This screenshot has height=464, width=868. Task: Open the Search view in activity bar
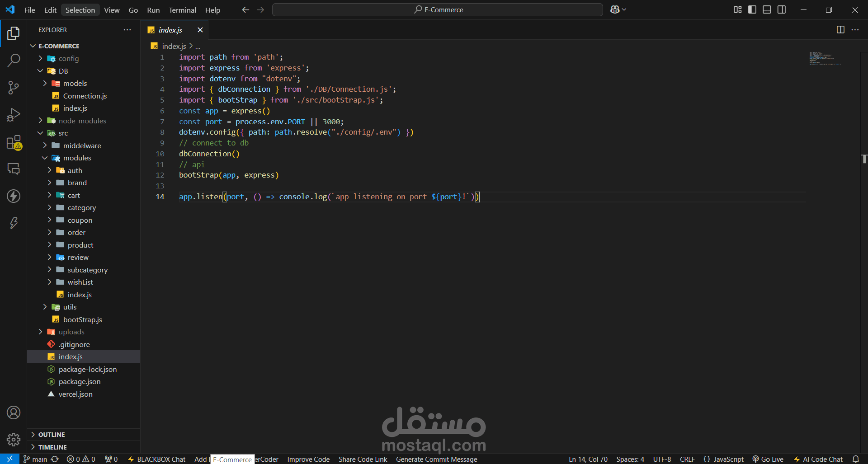(14, 60)
